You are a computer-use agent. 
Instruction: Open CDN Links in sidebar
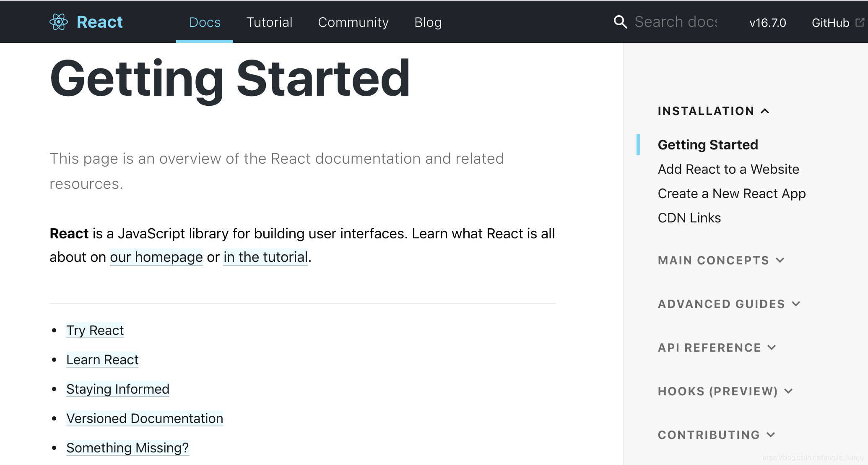[689, 218]
